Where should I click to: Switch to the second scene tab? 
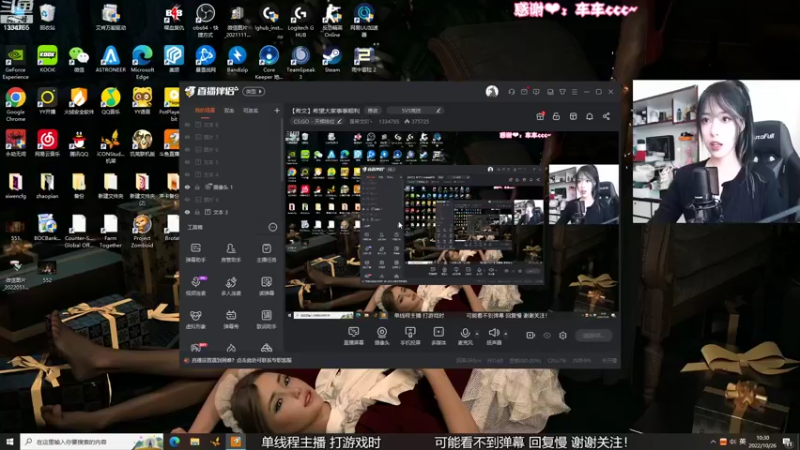coord(229,110)
